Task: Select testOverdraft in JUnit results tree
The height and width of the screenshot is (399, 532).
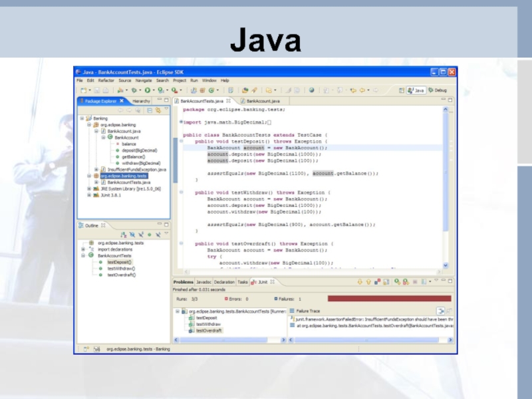Action: pos(209,331)
